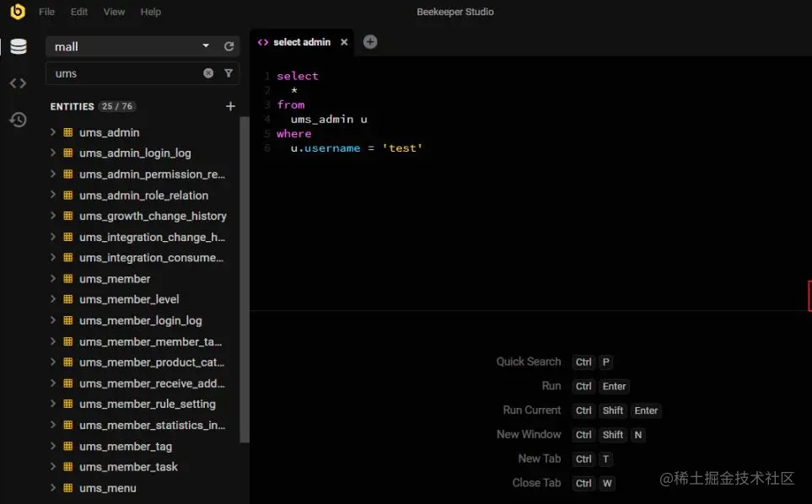Screen dimensions: 812x504
Task: Expand the ums_integration_change_h... table
Action: coord(53,237)
